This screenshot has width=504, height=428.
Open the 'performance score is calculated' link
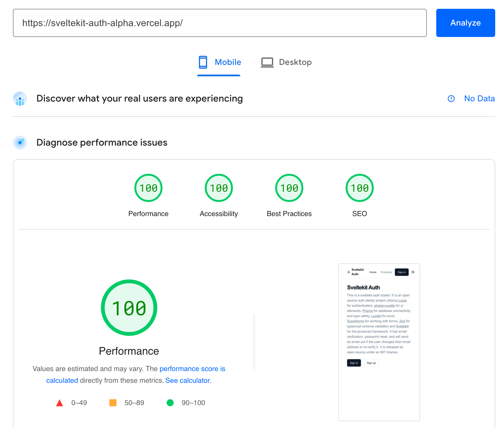tap(192, 369)
